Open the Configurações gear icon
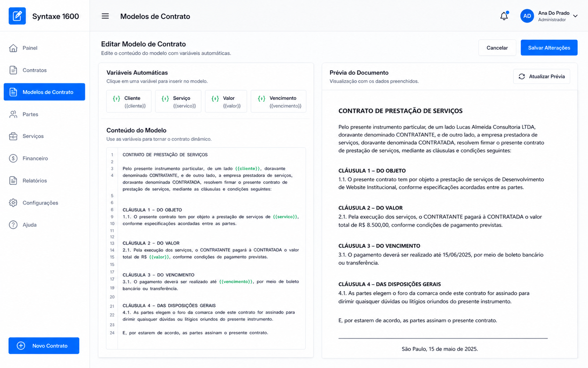This screenshot has height=368, width=588. pos(13,203)
